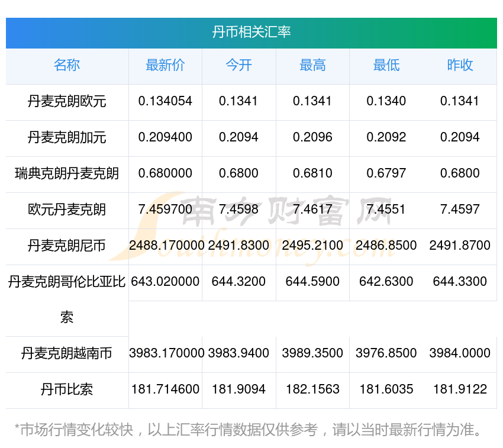Click latest price 0.134054
Image resolution: width=503 pixels, height=448 pixels.
coord(165,101)
